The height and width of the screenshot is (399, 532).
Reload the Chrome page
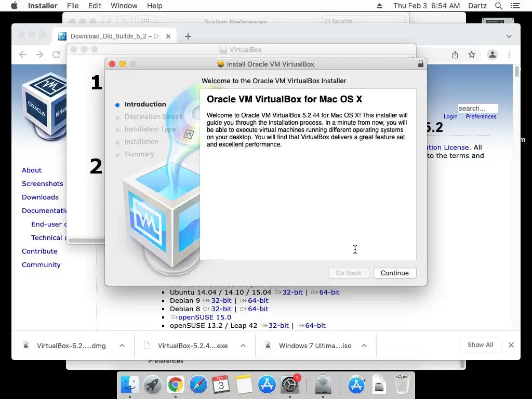[x=56, y=55]
